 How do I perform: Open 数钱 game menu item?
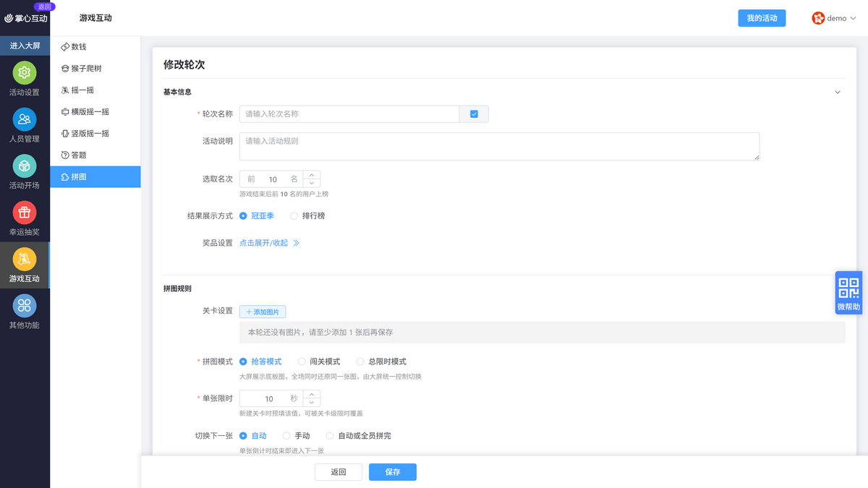(x=95, y=46)
